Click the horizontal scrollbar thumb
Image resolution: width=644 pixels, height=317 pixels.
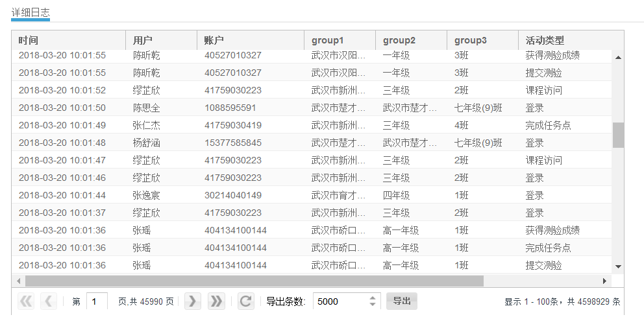click(254, 281)
